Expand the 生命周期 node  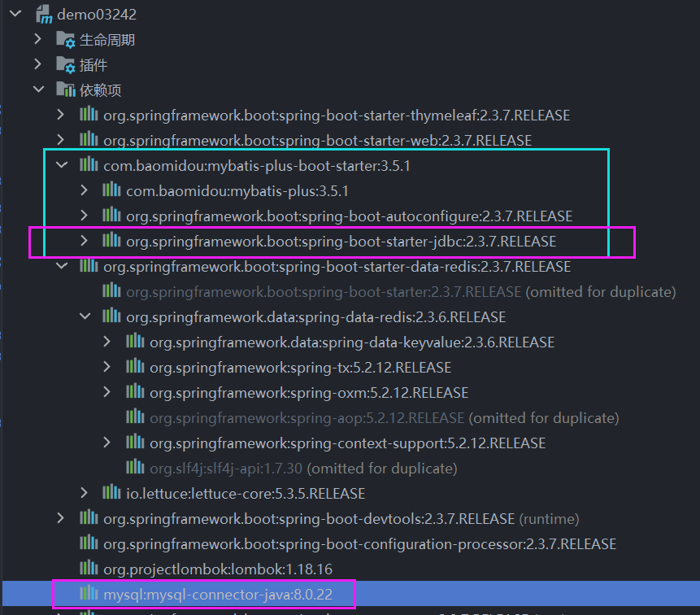[x=38, y=39]
